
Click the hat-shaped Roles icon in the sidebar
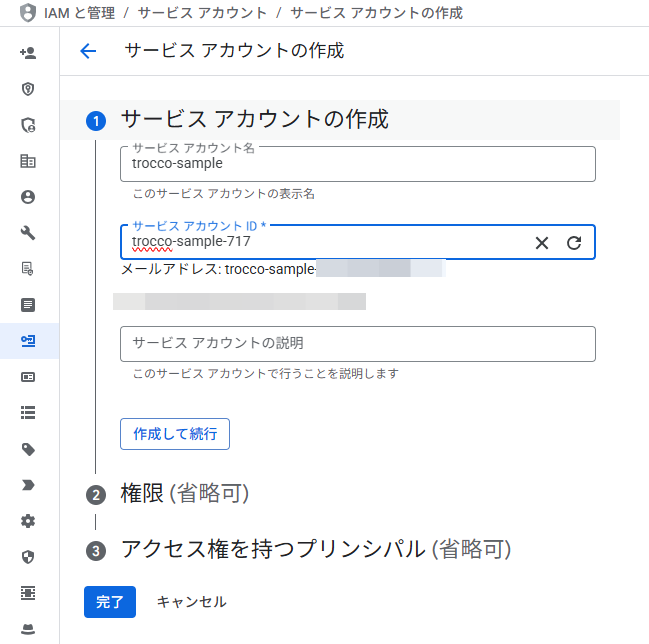[x=28, y=629]
